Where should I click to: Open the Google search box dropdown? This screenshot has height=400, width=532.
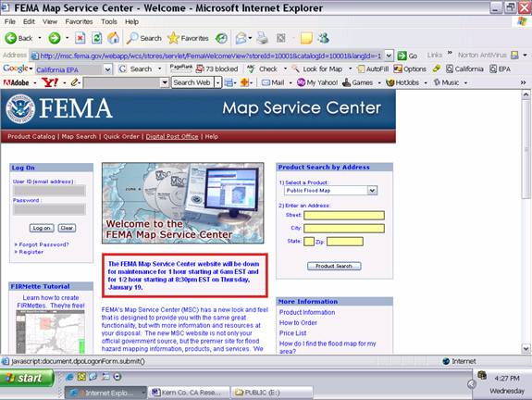[107, 69]
